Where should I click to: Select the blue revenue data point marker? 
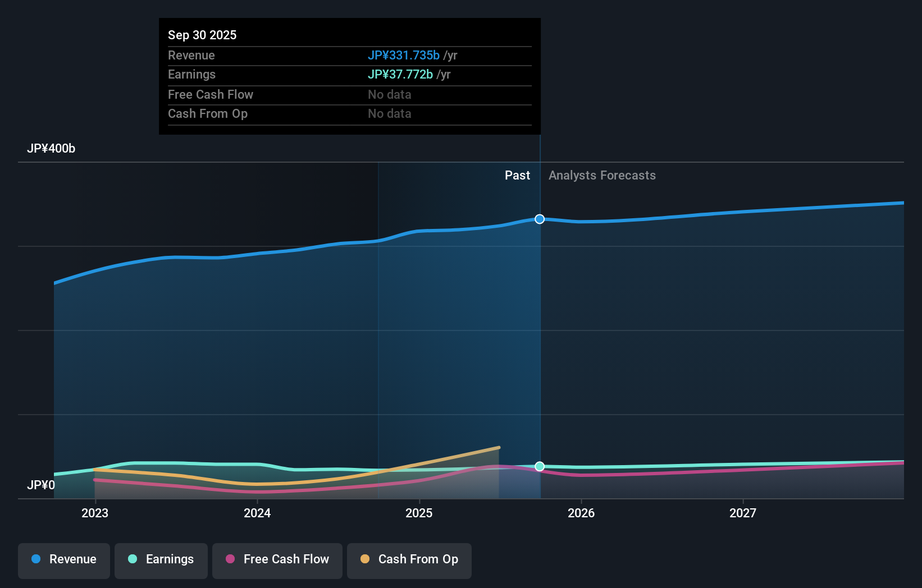pyautogui.click(x=540, y=219)
